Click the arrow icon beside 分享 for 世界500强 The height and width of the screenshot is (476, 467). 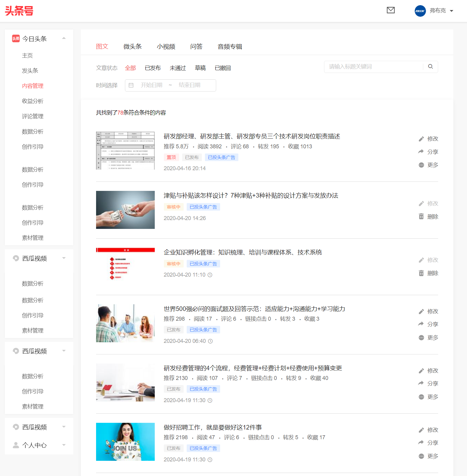coord(421,324)
